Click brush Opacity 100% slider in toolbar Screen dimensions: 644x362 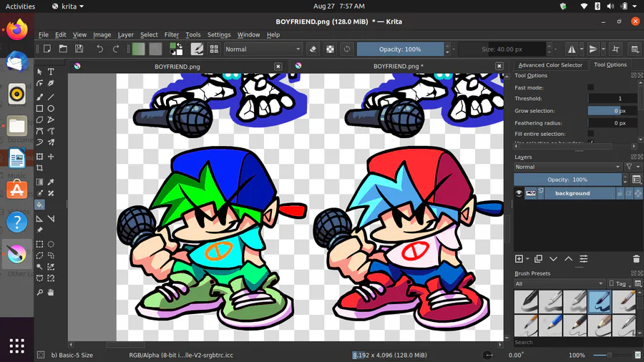(400, 49)
